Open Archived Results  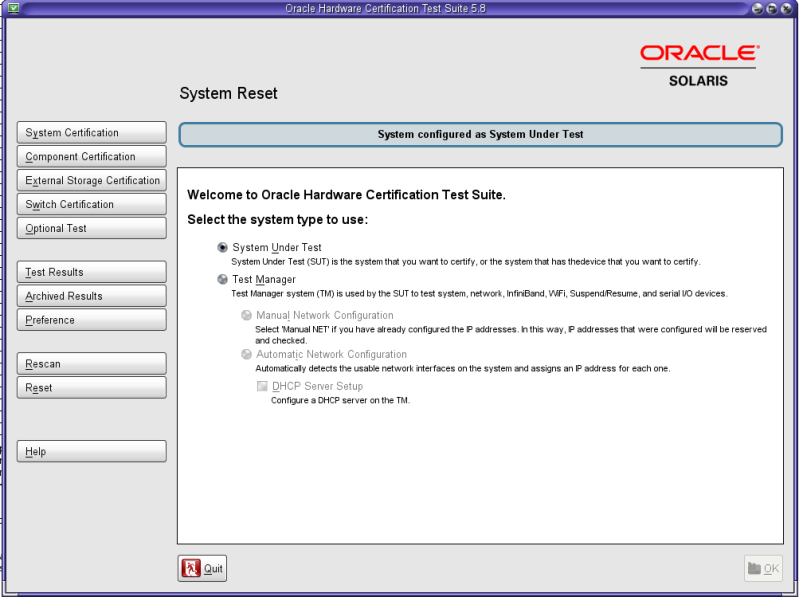[x=92, y=297]
